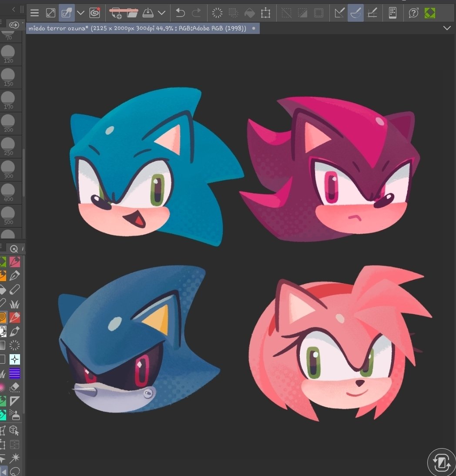Expand the canvas tab list chevron
Image resolution: width=456 pixels, height=476 pixels.
pos(447,28)
